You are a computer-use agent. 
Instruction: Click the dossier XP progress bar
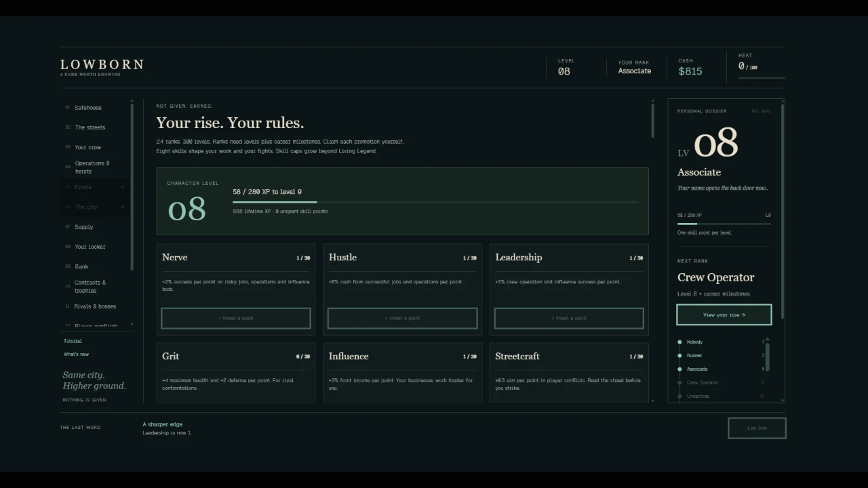(724, 224)
